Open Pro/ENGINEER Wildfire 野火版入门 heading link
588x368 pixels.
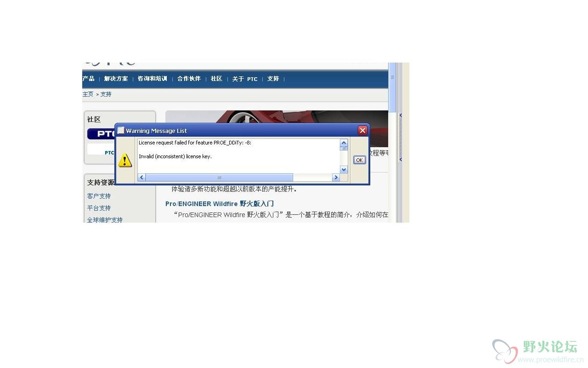[220, 204]
